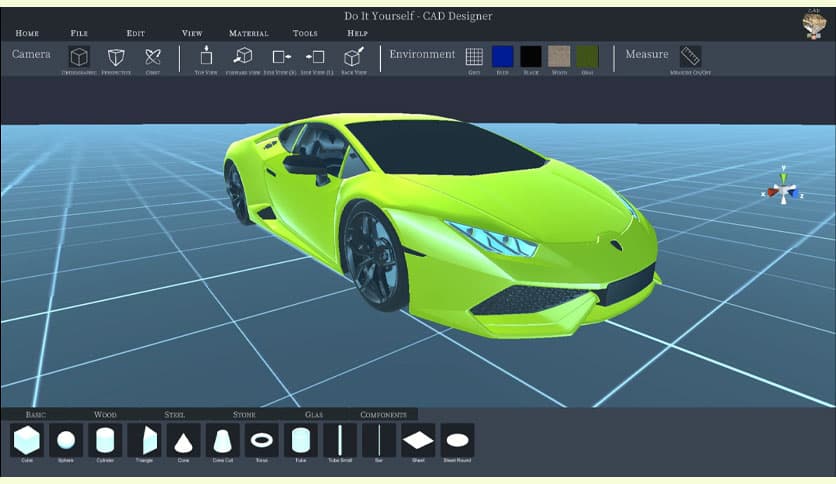Add a Cone Cut shape

[x=222, y=440]
